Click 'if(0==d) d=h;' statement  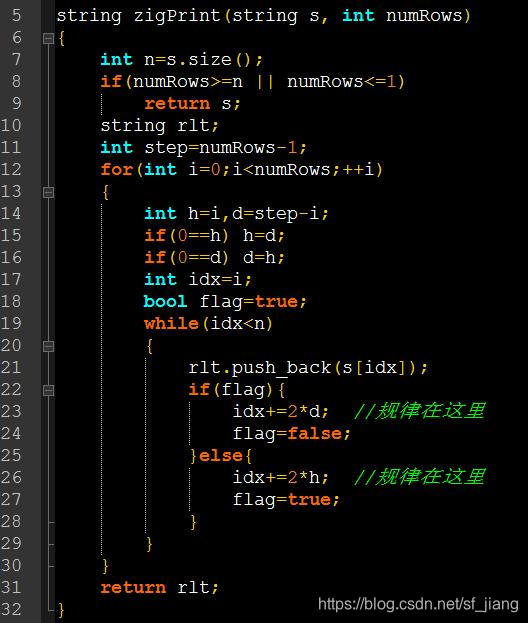tap(215, 257)
